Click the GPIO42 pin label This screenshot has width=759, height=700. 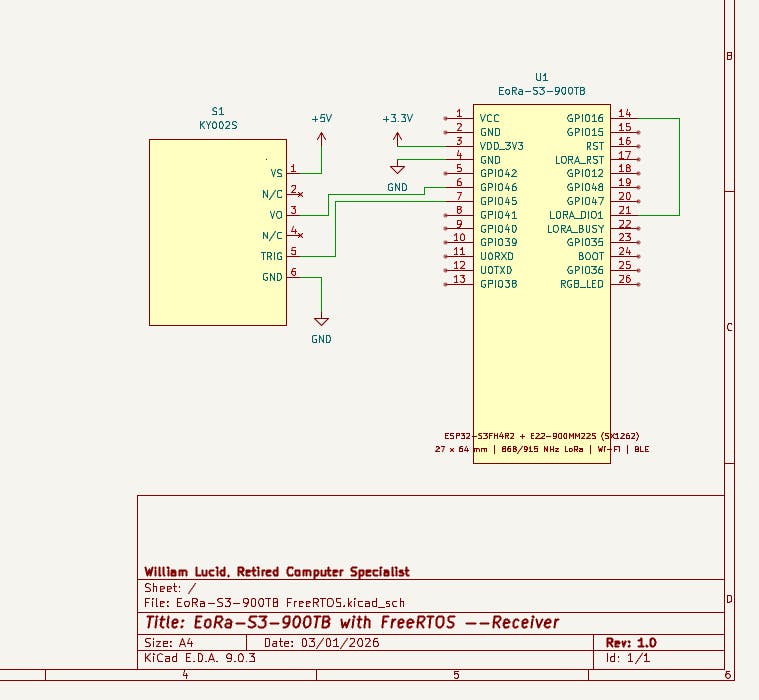pos(499,173)
